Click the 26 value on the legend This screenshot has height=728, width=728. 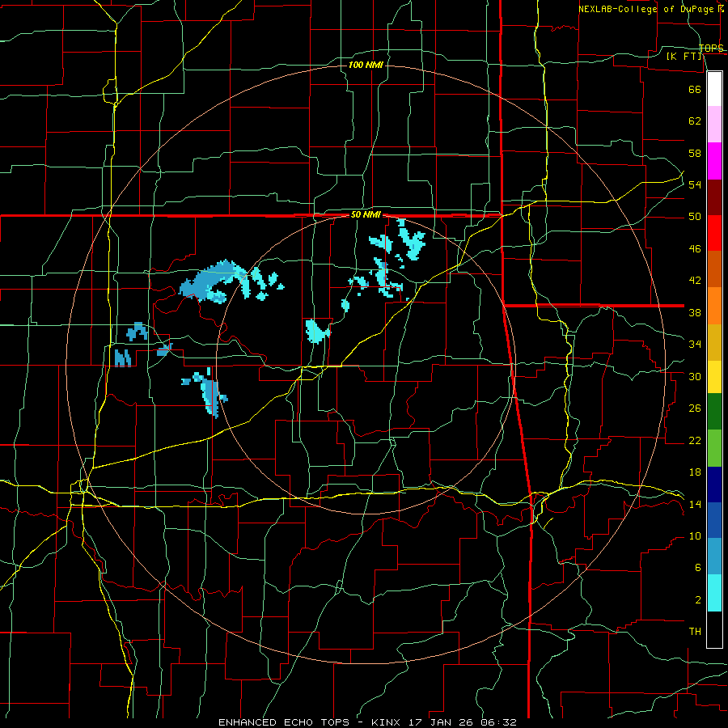[695, 408]
